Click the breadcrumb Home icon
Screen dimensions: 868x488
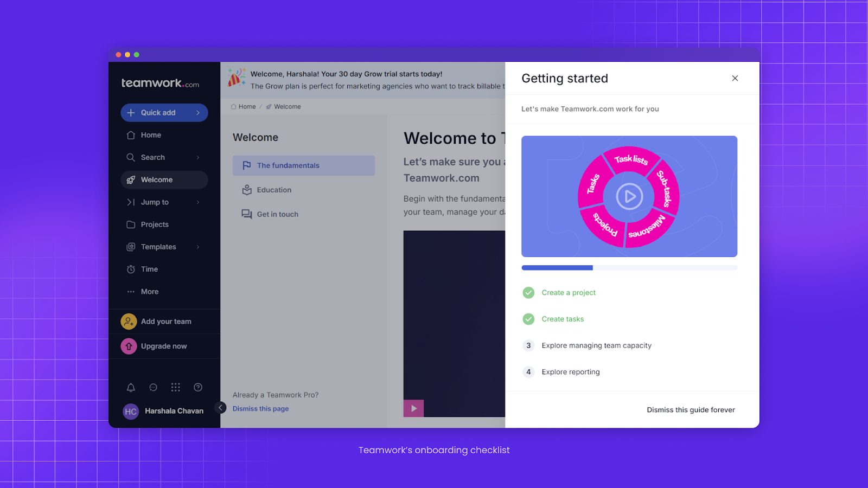(234, 107)
